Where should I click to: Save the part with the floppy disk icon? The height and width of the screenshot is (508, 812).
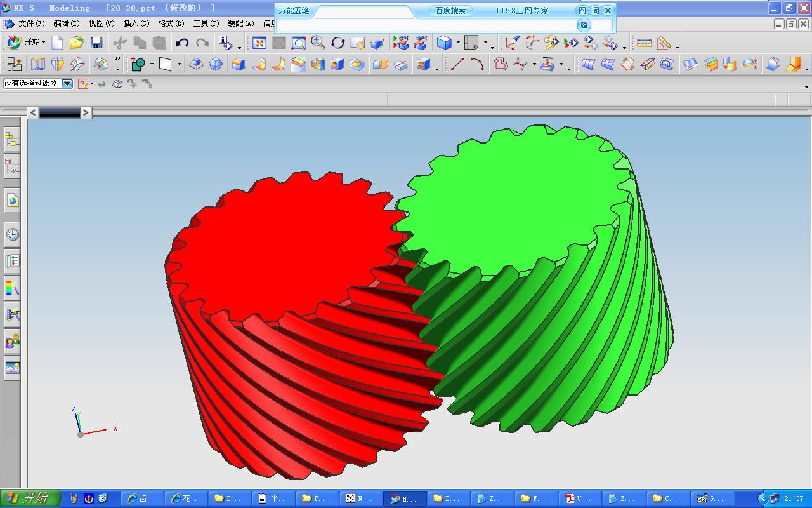pyautogui.click(x=96, y=43)
